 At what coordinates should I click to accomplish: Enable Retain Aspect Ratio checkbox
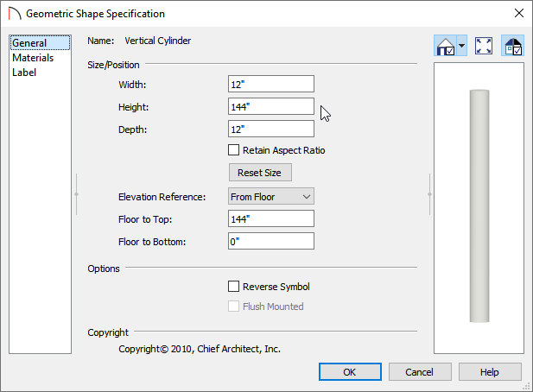pyautogui.click(x=233, y=149)
